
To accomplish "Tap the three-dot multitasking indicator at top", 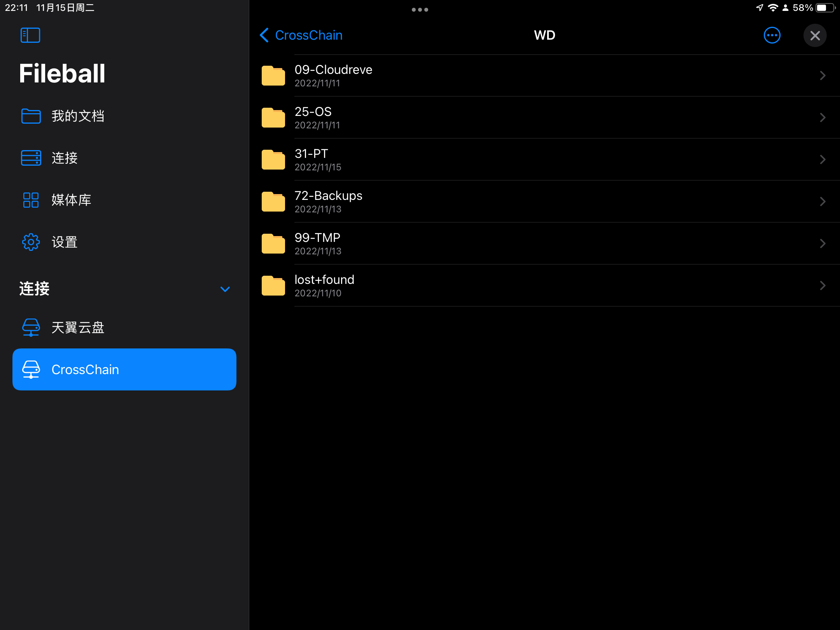I will 420,10.
